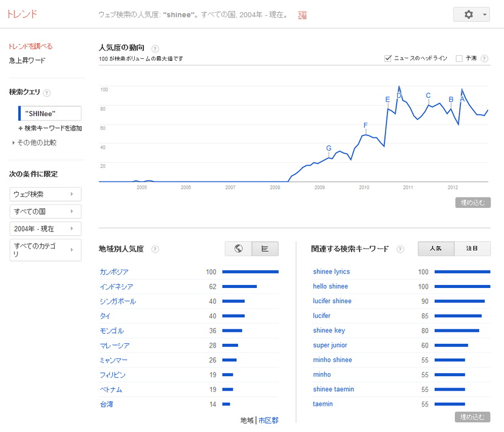Click lucifer shinee keyword
The width and height of the screenshot is (504, 432).
pyautogui.click(x=332, y=301)
